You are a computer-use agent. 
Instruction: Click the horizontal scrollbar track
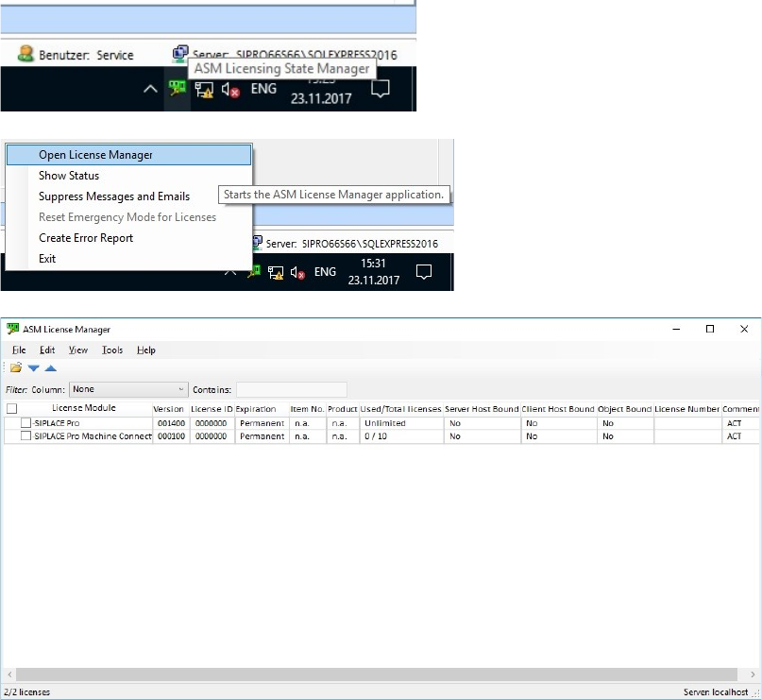377,674
